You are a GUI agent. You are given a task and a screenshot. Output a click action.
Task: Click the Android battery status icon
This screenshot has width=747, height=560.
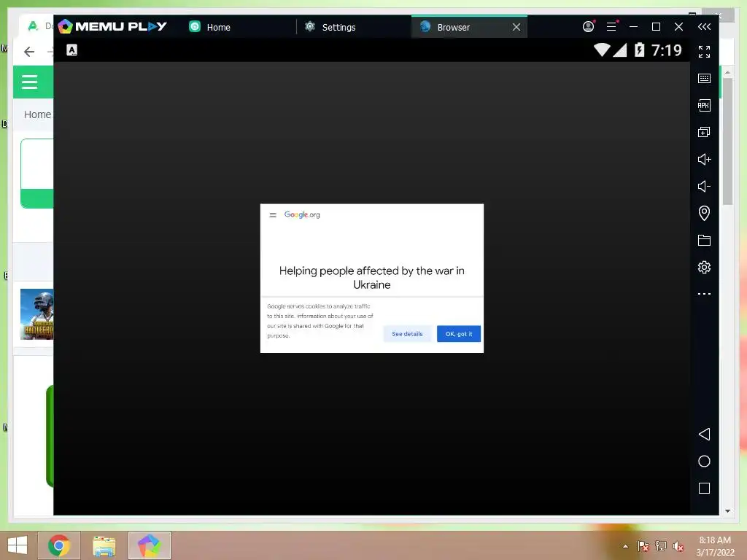(x=639, y=50)
